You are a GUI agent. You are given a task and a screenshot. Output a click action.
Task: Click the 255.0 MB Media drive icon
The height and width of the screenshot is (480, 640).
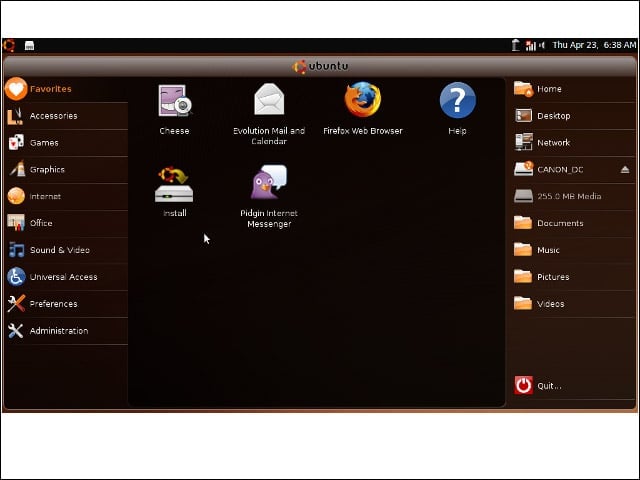click(524, 196)
